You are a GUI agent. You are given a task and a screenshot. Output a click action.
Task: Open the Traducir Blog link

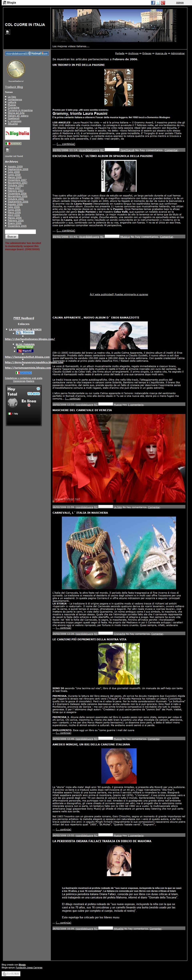point(14,87)
